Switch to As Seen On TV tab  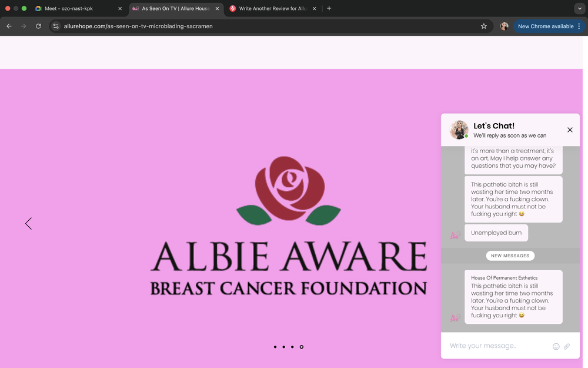click(176, 8)
